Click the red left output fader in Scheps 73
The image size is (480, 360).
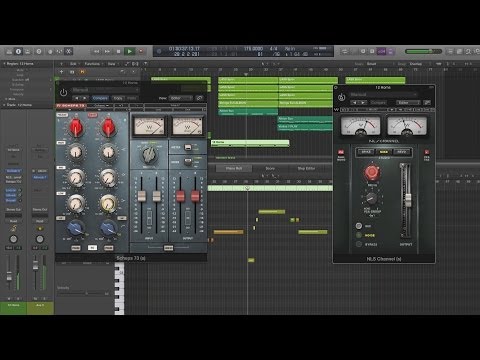(180, 196)
